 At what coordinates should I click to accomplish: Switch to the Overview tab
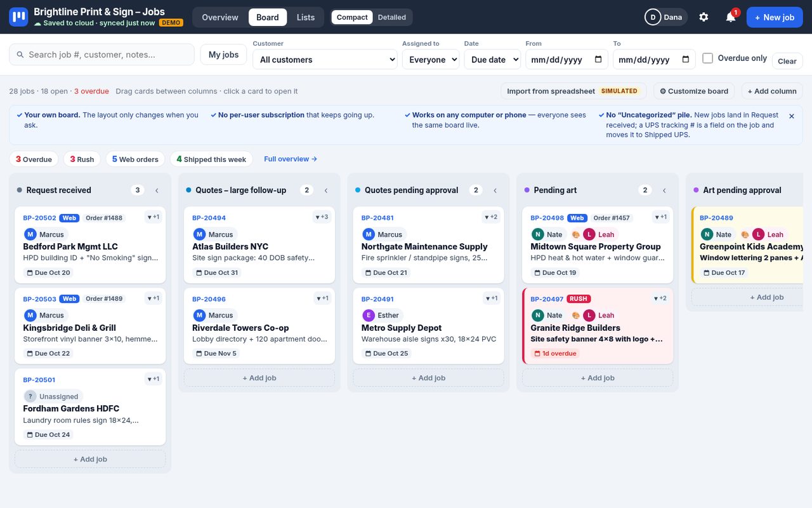tap(220, 17)
